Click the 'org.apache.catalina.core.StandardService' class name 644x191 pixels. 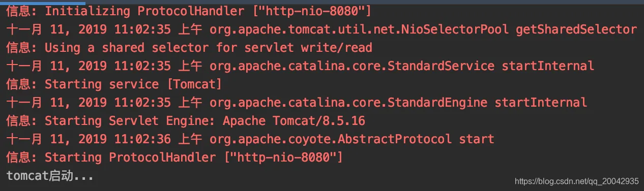coord(352,66)
